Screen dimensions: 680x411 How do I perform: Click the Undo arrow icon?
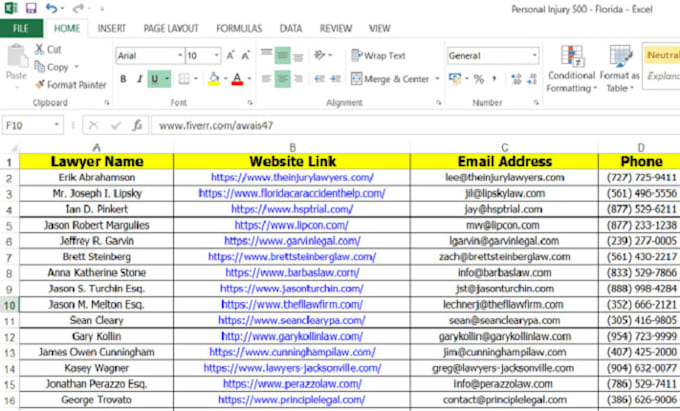coord(51,8)
